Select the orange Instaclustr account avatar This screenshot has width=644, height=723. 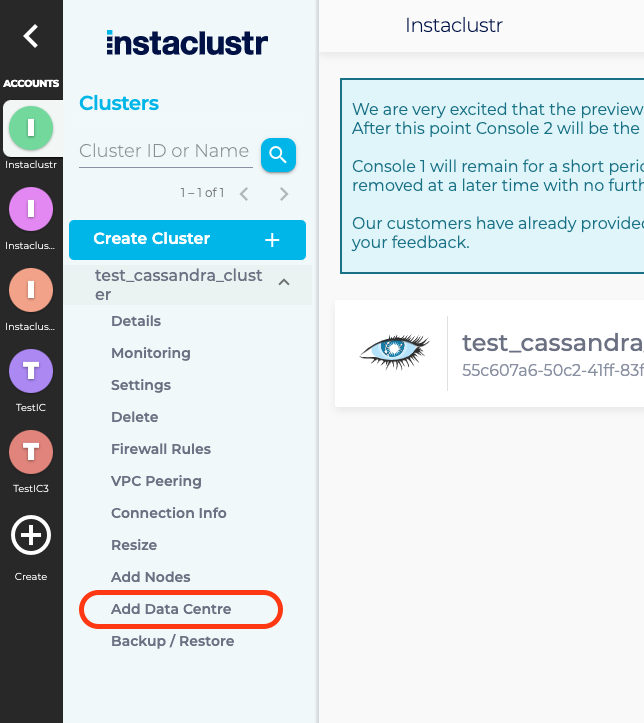[31, 290]
